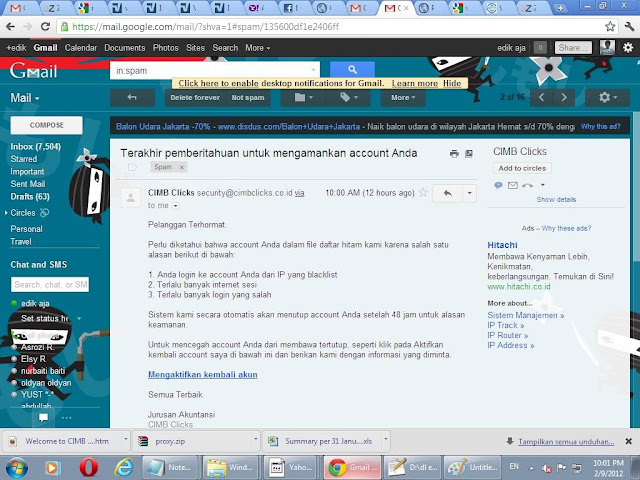
Task: Start chat with CIMB Clicks contact
Action: 498,185
